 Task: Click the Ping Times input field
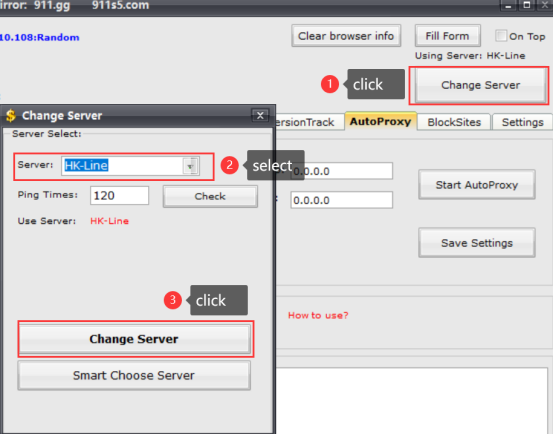point(119,195)
